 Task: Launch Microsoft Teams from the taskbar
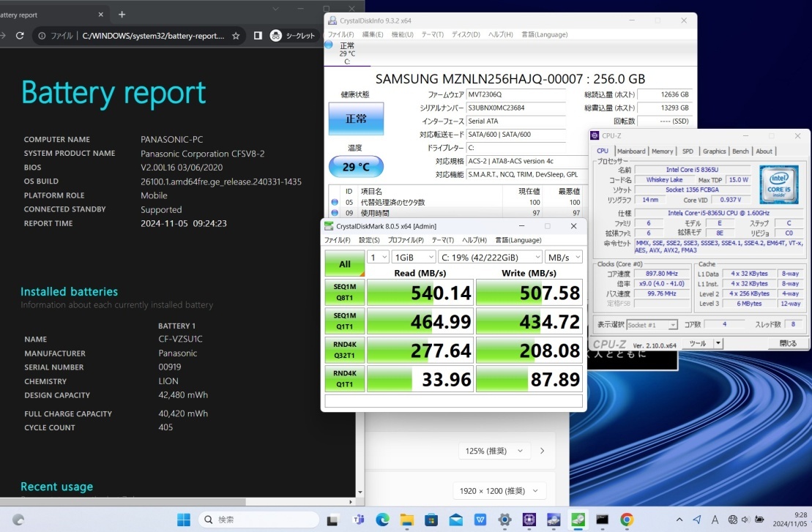click(x=357, y=520)
